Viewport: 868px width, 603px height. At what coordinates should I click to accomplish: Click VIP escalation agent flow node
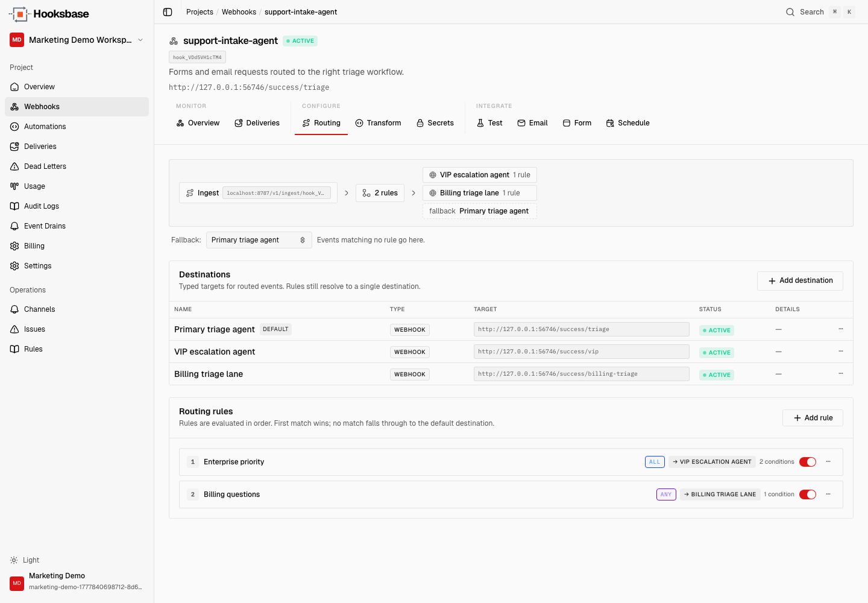[x=480, y=175]
